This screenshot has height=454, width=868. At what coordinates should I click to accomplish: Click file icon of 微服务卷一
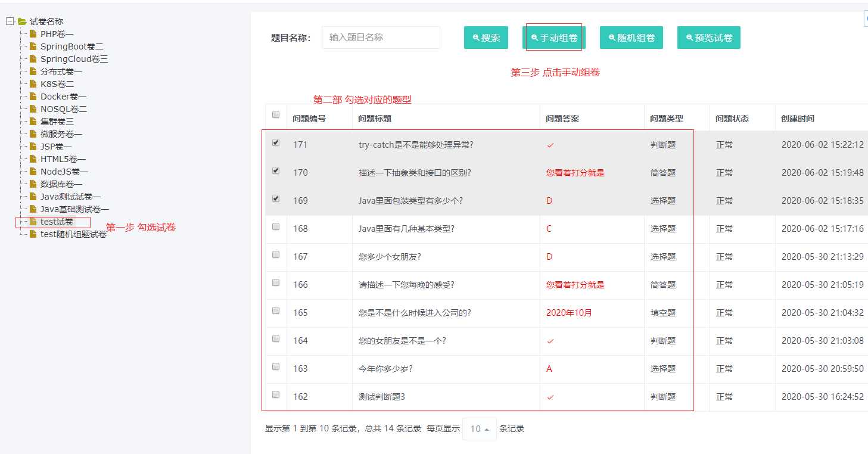[33, 134]
